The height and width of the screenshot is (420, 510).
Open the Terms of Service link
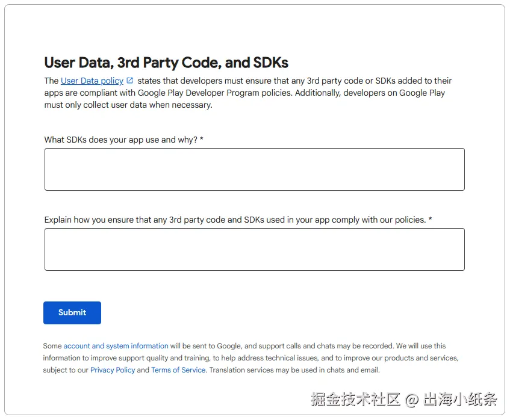point(178,370)
